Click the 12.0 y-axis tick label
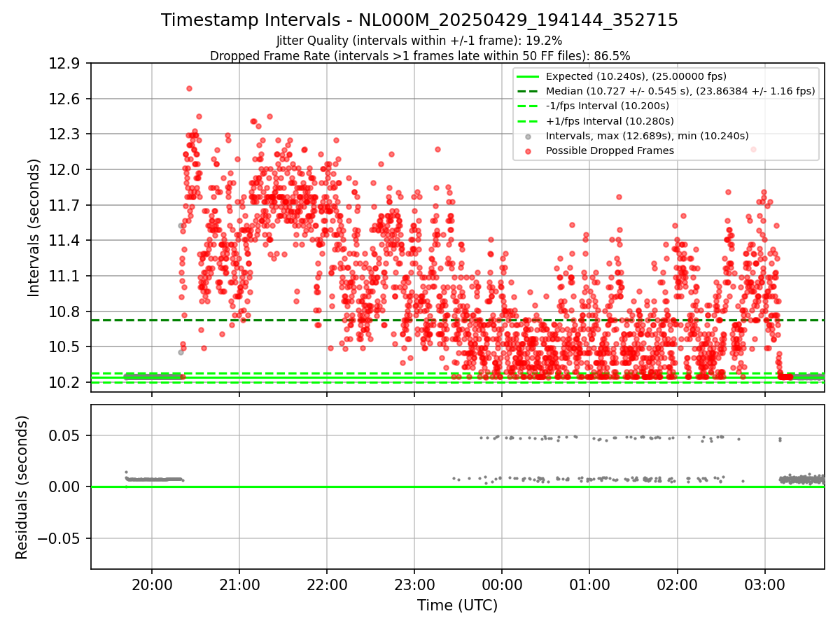 [65, 169]
